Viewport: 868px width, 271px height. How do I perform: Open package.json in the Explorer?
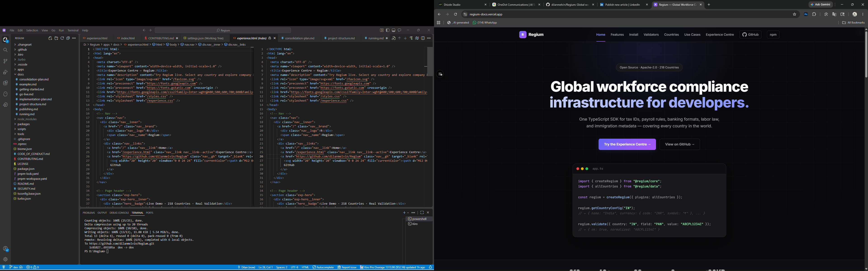(26, 169)
